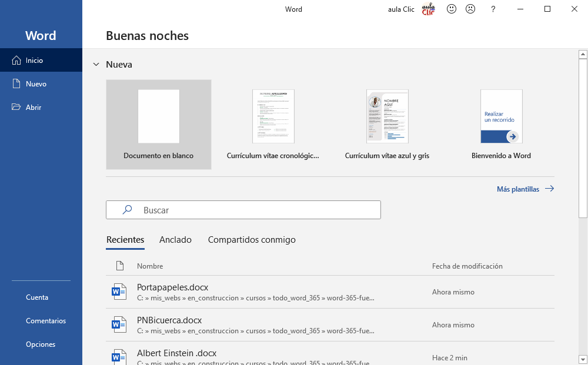
Task: Create a Documento en blanco
Action: click(159, 125)
